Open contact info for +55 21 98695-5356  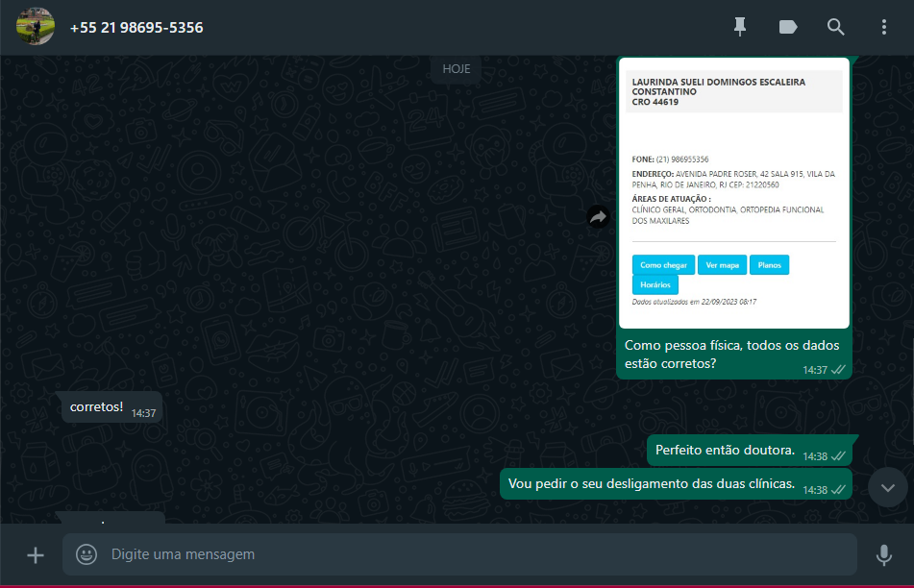[x=136, y=28]
